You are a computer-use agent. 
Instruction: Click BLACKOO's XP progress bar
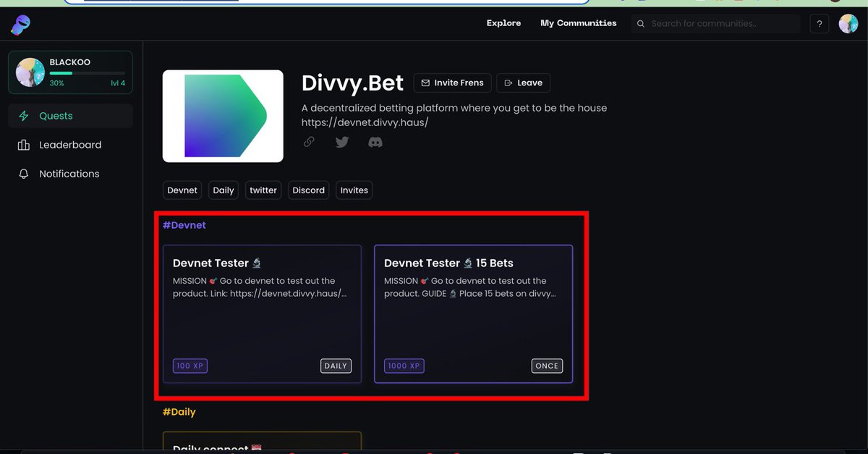point(87,73)
